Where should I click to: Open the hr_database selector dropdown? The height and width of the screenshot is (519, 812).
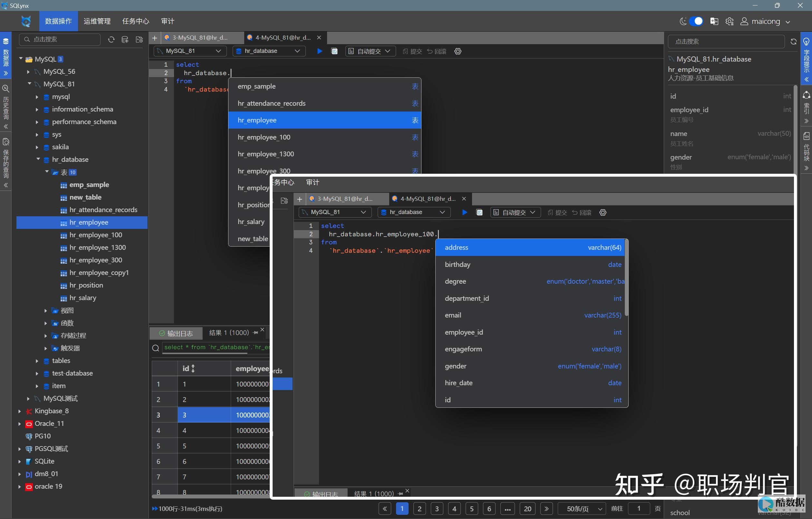(x=269, y=51)
